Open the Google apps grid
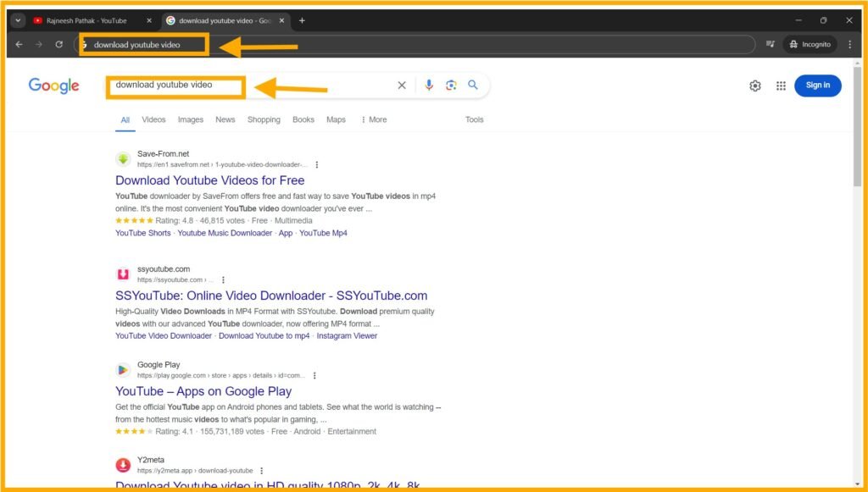The height and width of the screenshot is (492, 868). pyautogui.click(x=781, y=86)
